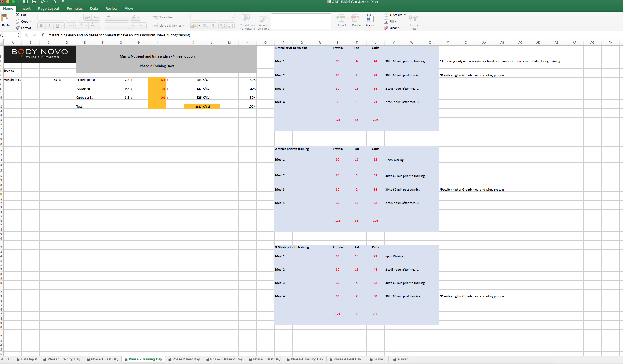Click the Borders icon
The image size is (623, 364).
pyautogui.click(x=70, y=26)
